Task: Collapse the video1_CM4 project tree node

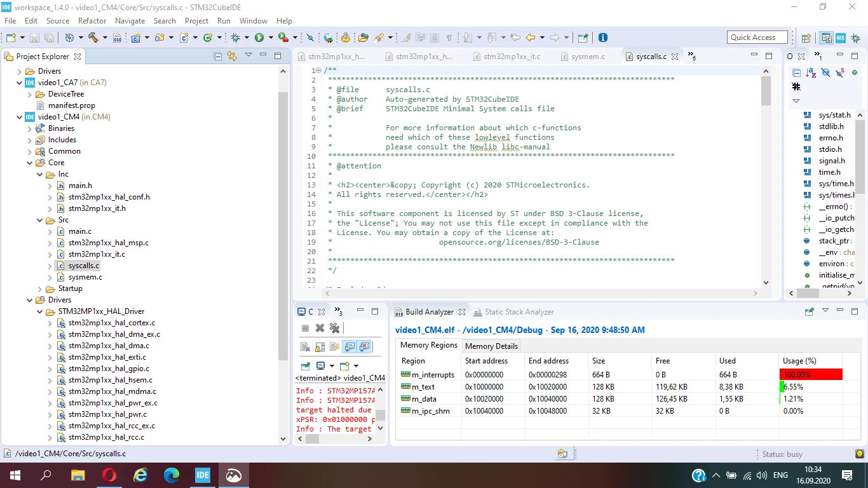Action: click(19, 117)
